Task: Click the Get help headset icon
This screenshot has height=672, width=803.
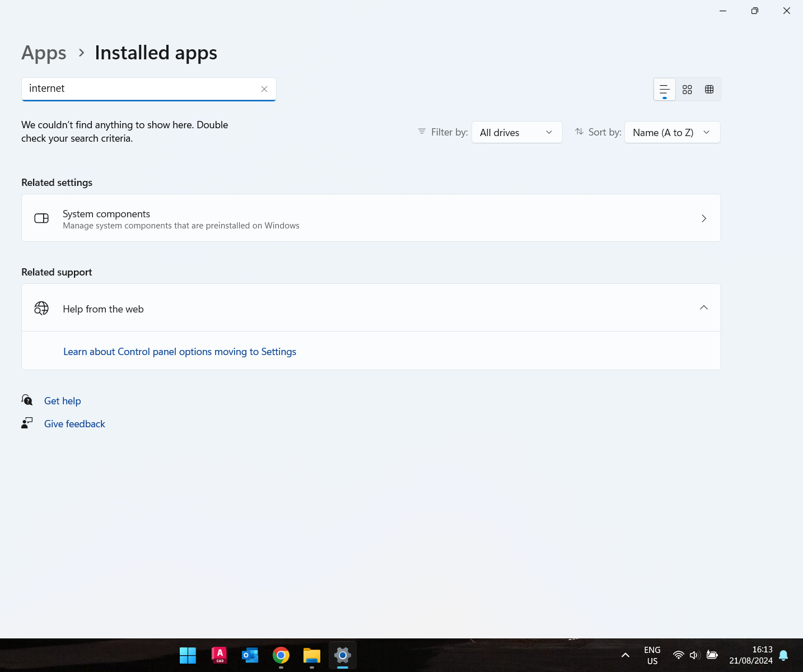Action: pyautogui.click(x=27, y=400)
